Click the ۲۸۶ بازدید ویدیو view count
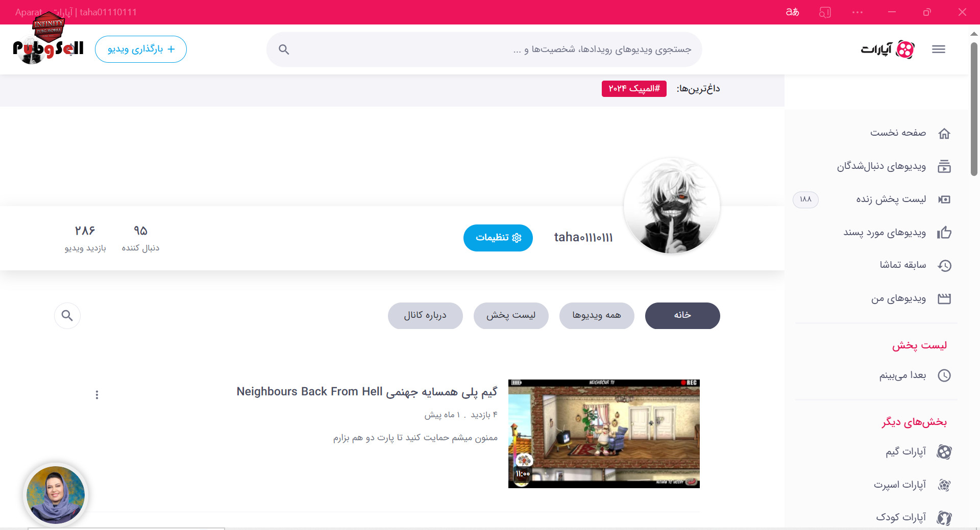This screenshot has width=980, height=530. (x=85, y=238)
